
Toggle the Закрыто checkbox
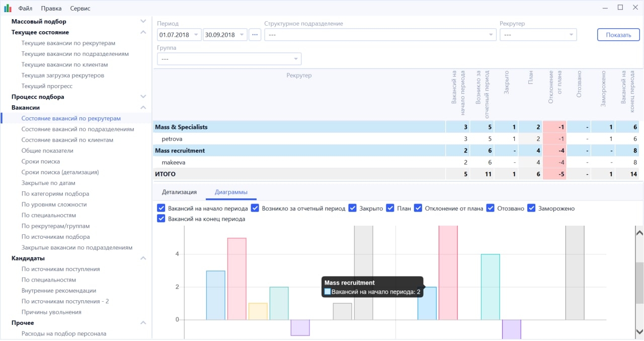pos(353,208)
